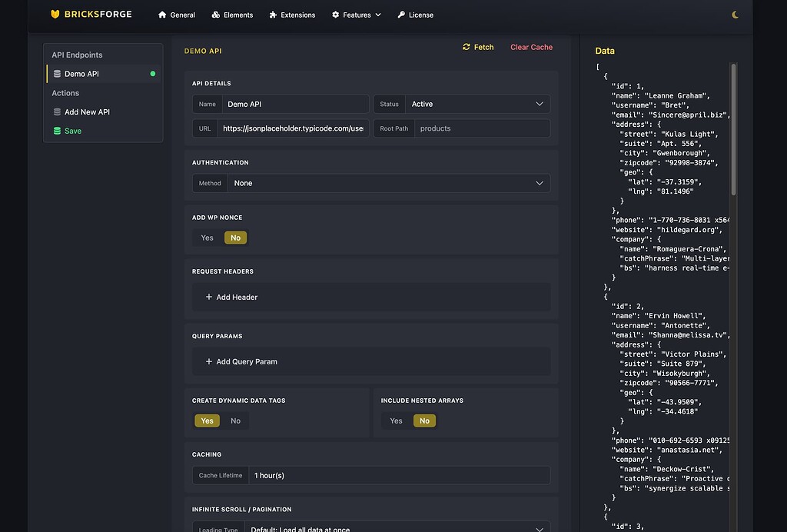
Task: Enable Include Nested Arrays
Action: point(396,421)
